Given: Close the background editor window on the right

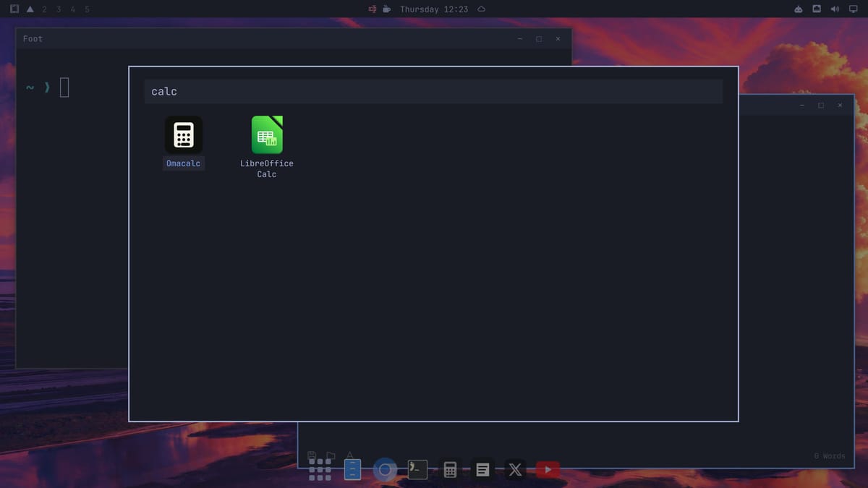Looking at the screenshot, I should point(840,106).
